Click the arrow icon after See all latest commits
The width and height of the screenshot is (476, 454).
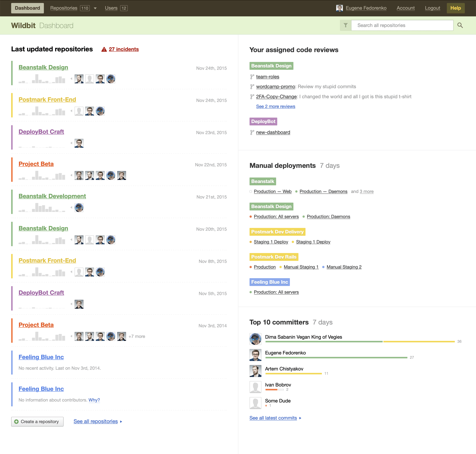pyautogui.click(x=300, y=418)
